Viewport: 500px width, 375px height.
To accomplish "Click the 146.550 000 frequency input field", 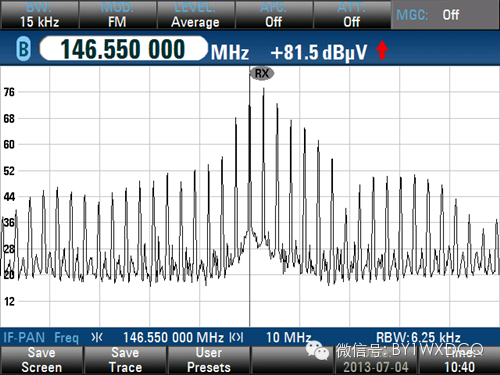I will [x=123, y=49].
